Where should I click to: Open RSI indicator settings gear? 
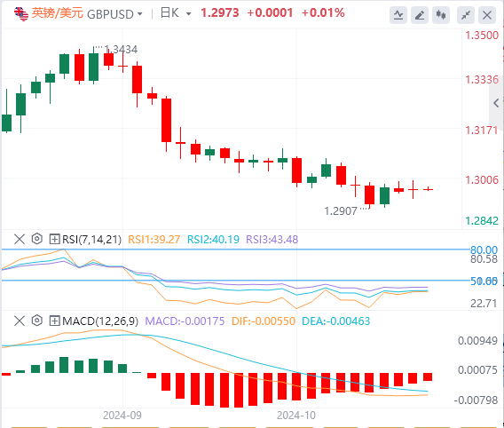click(37, 239)
